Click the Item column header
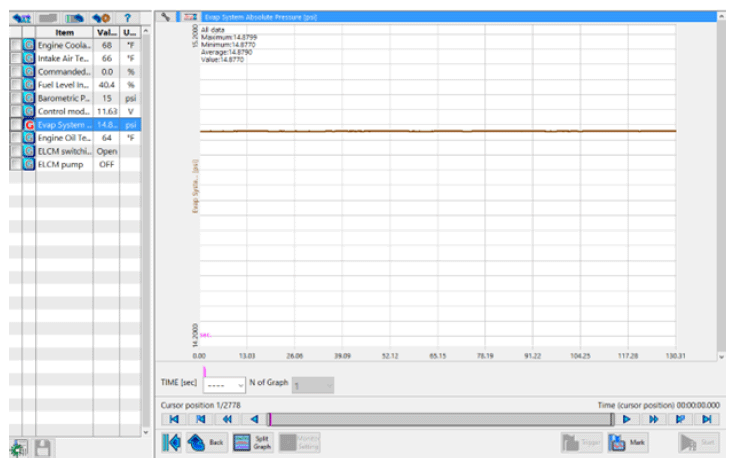 click(x=64, y=32)
